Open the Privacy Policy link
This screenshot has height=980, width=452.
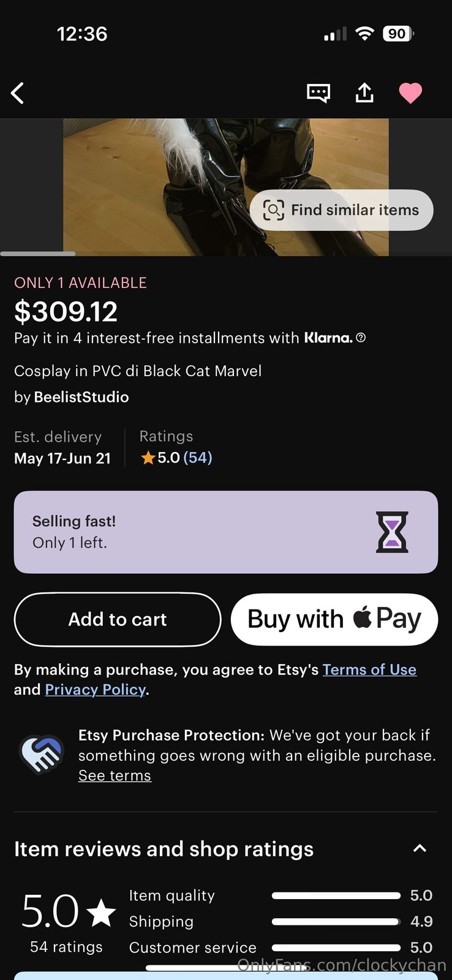pos(95,690)
